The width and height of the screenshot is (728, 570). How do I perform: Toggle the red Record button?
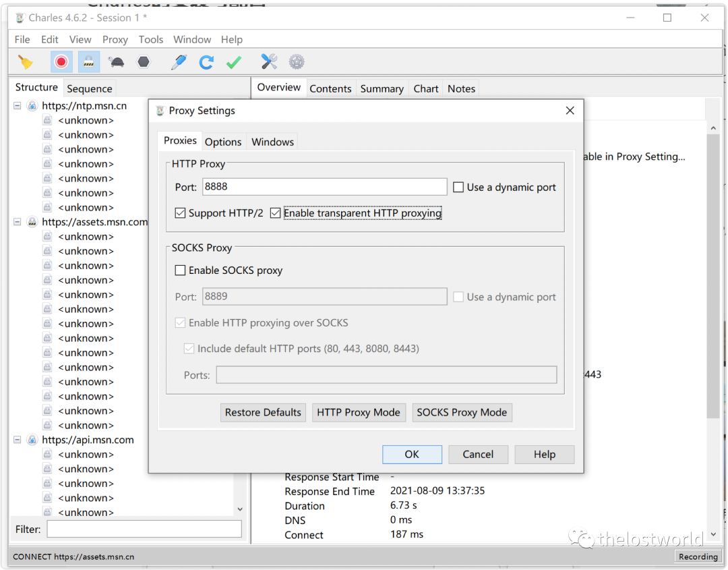coord(61,62)
